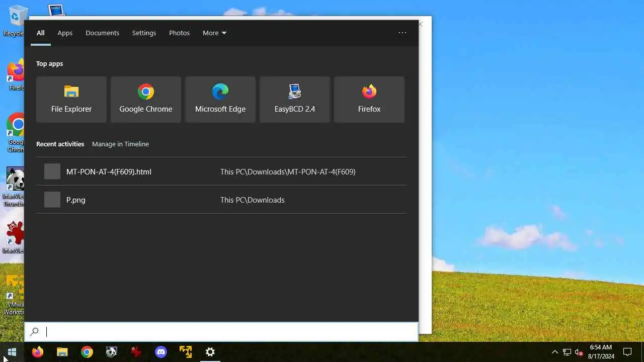This screenshot has height=362, width=644.
Task: Click the Windows Start button
Action: pos(12,352)
